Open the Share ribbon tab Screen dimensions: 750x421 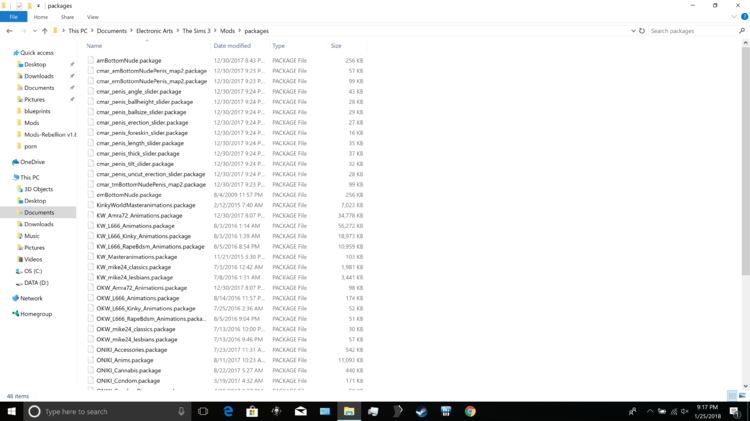pyautogui.click(x=67, y=17)
